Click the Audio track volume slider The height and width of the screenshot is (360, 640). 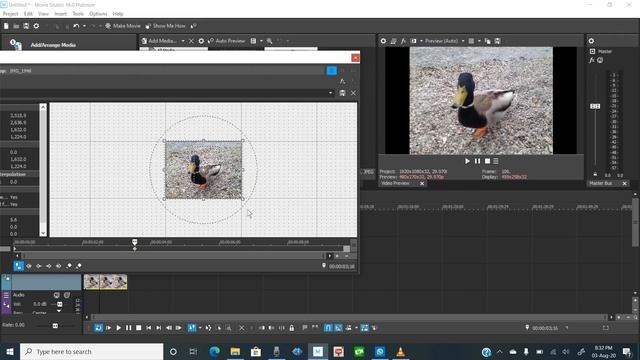tap(60, 304)
